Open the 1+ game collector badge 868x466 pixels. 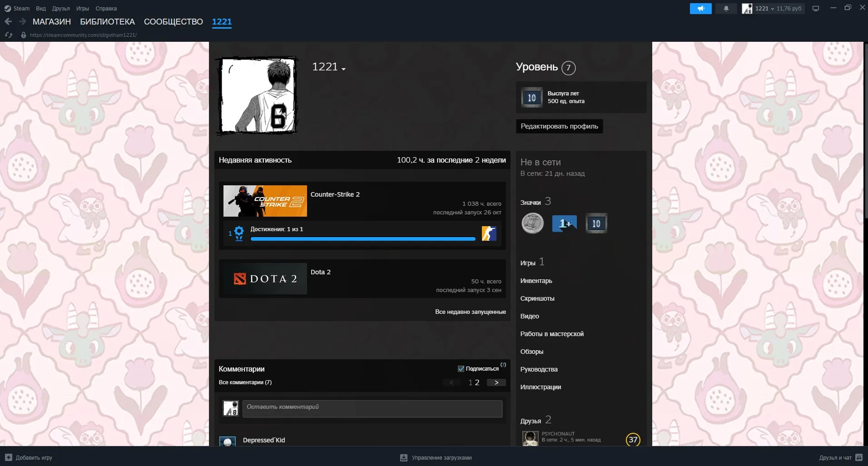pyautogui.click(x=564, y=223)
